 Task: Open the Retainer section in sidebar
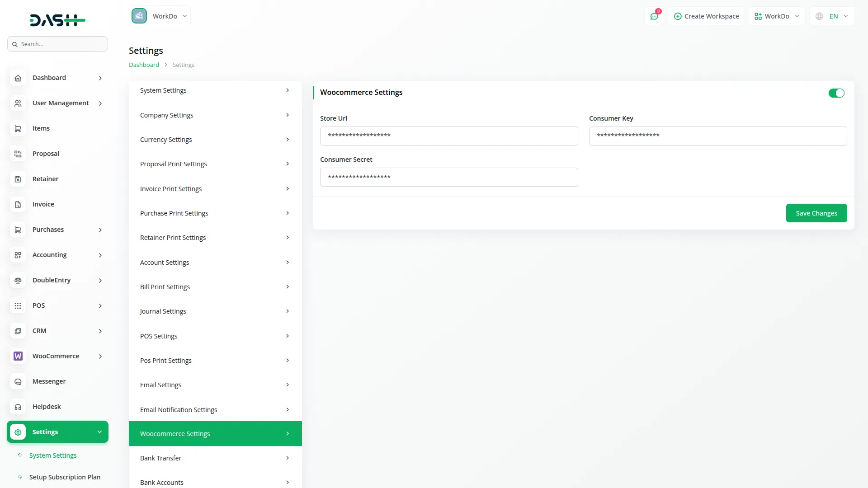click(x=45, y=179)
